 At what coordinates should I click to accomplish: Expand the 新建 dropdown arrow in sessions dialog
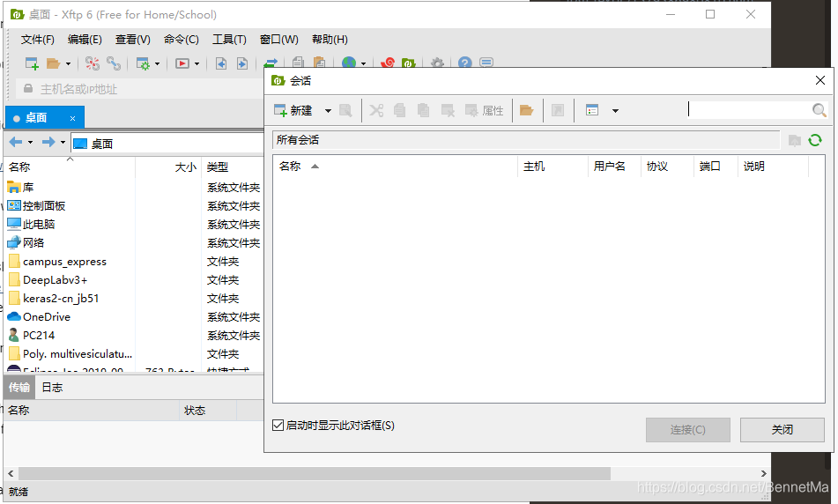(328, 111)
